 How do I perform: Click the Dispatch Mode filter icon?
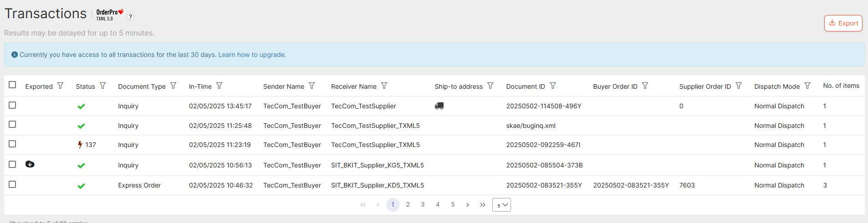(x=807, y=86)
